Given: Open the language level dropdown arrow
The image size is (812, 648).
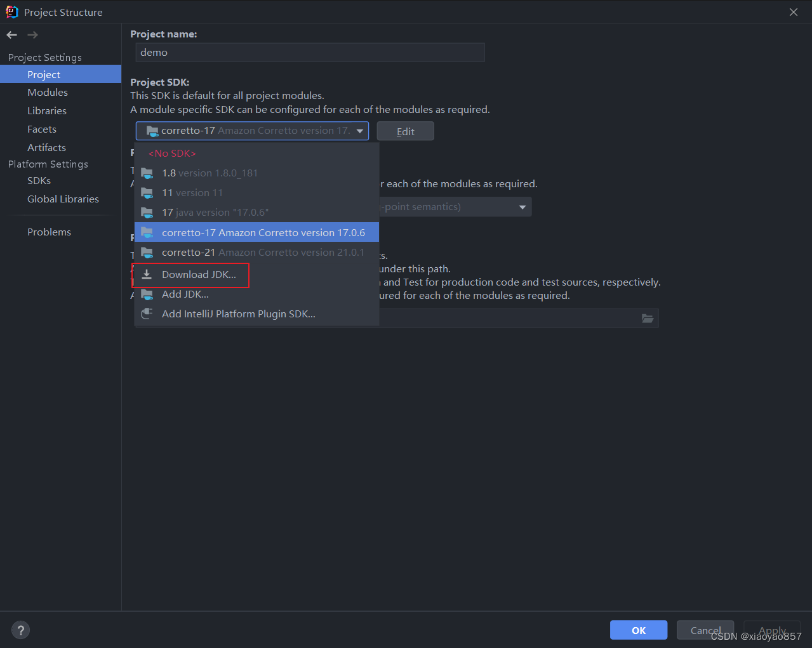Looking at the screenshot, I should click(522, 207).
